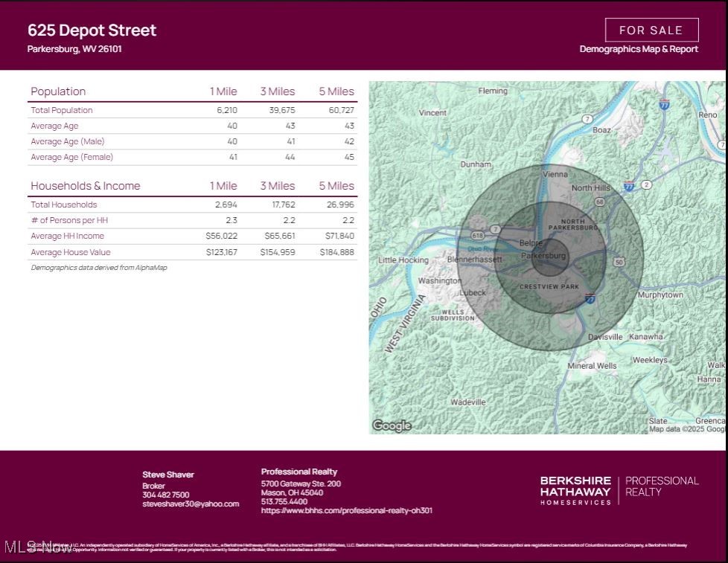The height and width of the screenshot is (563, 728).
Task: Click the I-77 shield below Crestview Park
Action: click(590, 299)
